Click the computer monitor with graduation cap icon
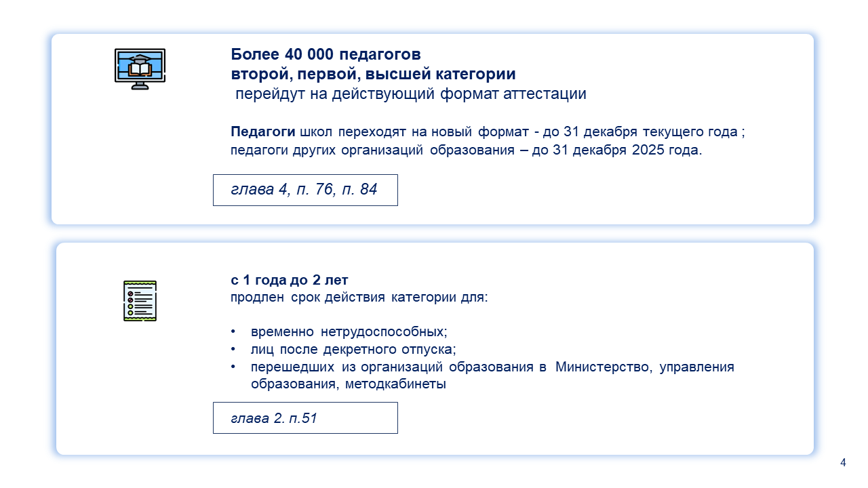This screenshot has height=488, width=868. coord(140,68)
